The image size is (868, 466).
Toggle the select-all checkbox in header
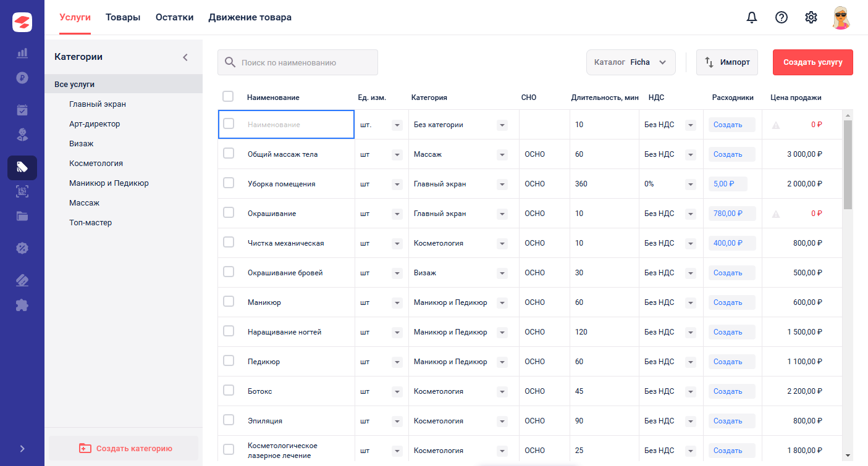tap(228, 96)
